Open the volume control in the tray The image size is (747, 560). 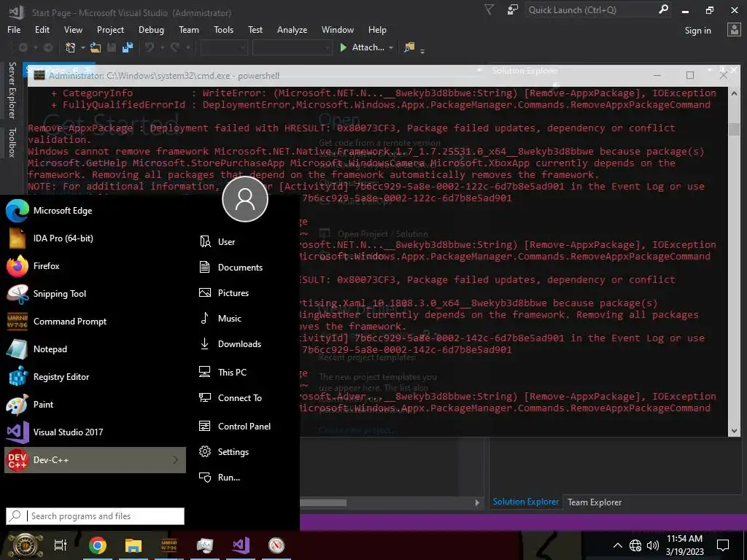[653, 545]
